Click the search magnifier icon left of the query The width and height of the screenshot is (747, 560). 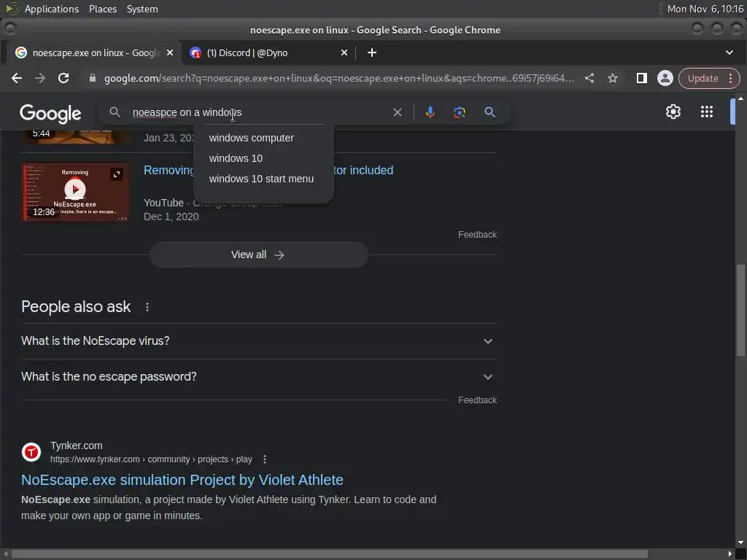click(115, 112)
